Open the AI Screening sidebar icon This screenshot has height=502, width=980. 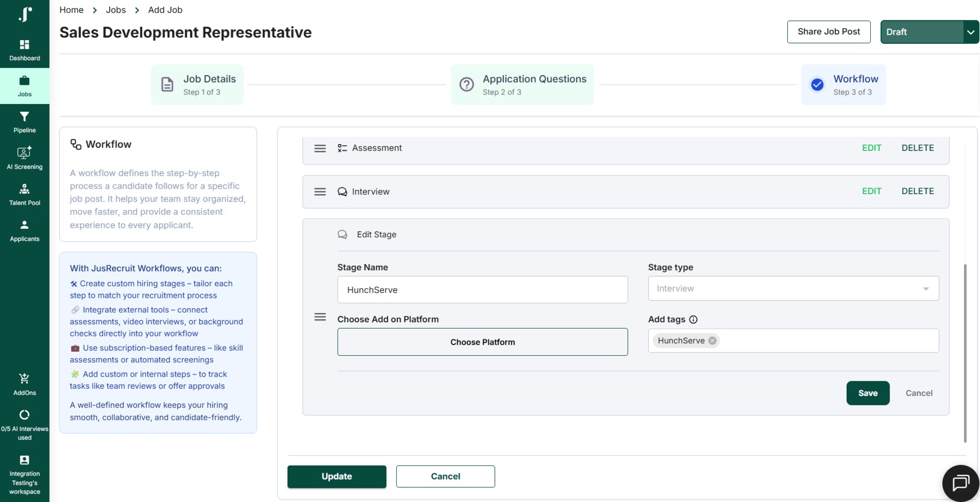tap(25, 153)
